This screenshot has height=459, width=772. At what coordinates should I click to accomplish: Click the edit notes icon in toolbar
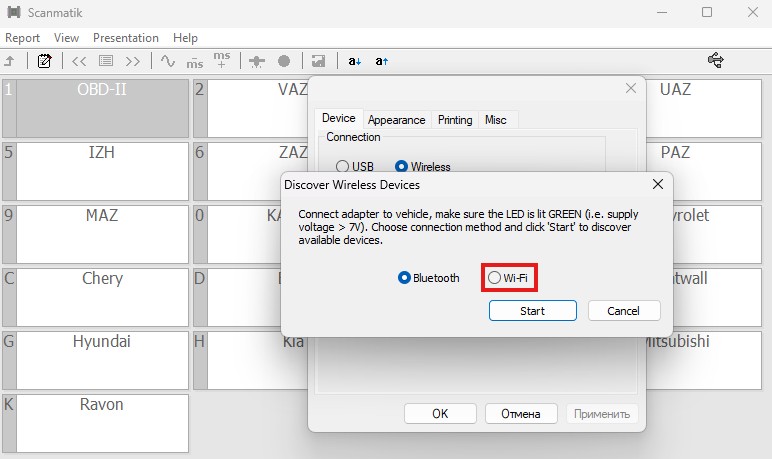coord(44,61)
